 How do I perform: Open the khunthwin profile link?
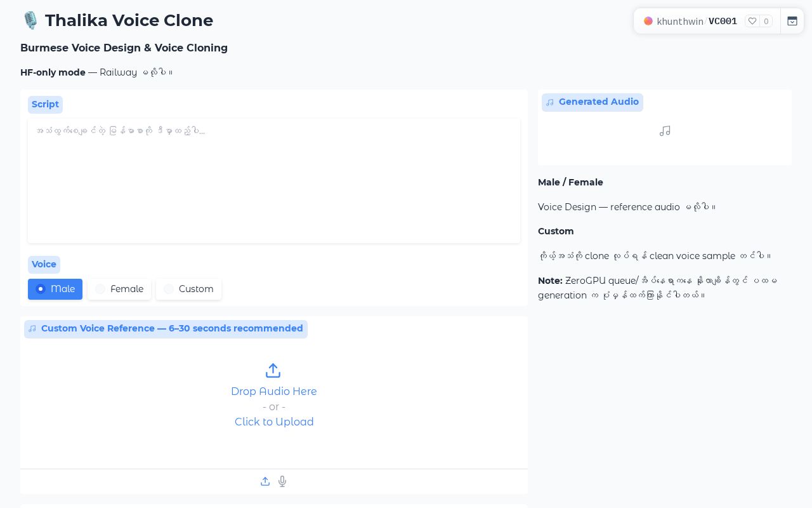pyautogui.click(x=680, y=21)
